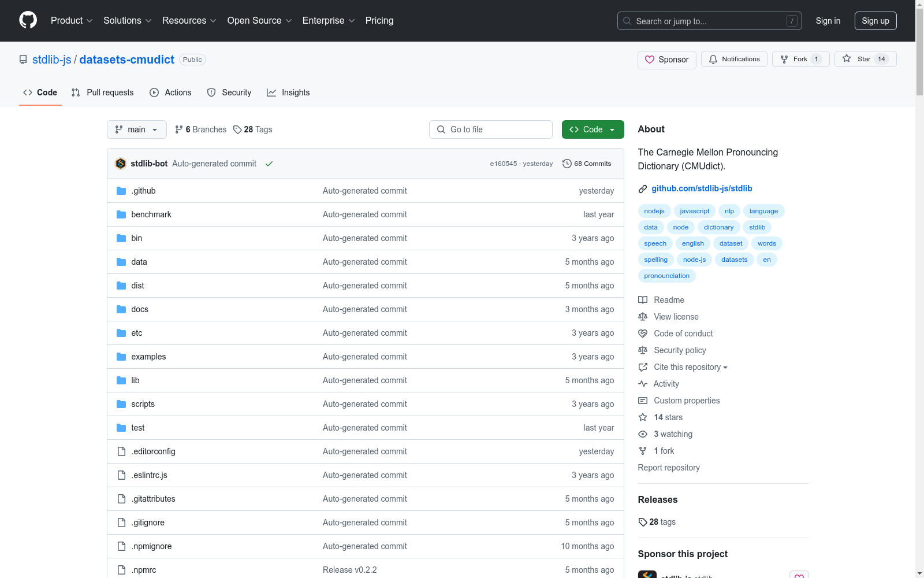Expand the green Code dropdown button
The image size is (924, 578).
[593, 129]
